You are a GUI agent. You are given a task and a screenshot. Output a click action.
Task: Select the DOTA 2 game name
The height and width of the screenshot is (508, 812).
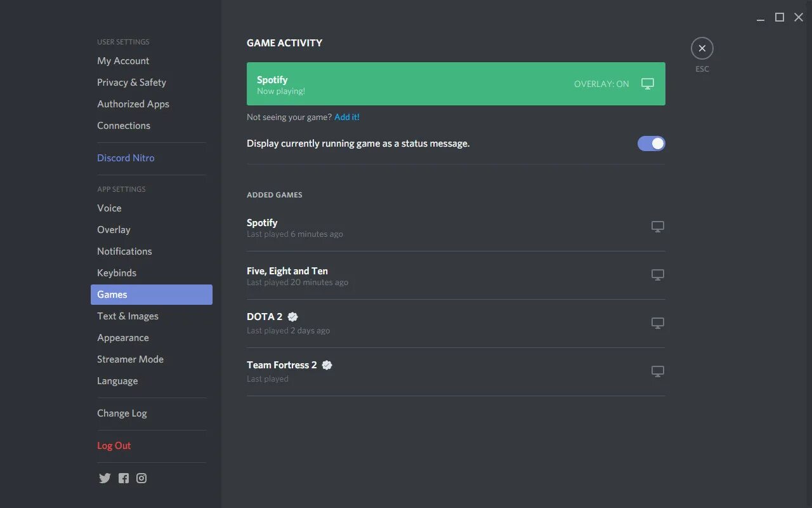(265, 316)
